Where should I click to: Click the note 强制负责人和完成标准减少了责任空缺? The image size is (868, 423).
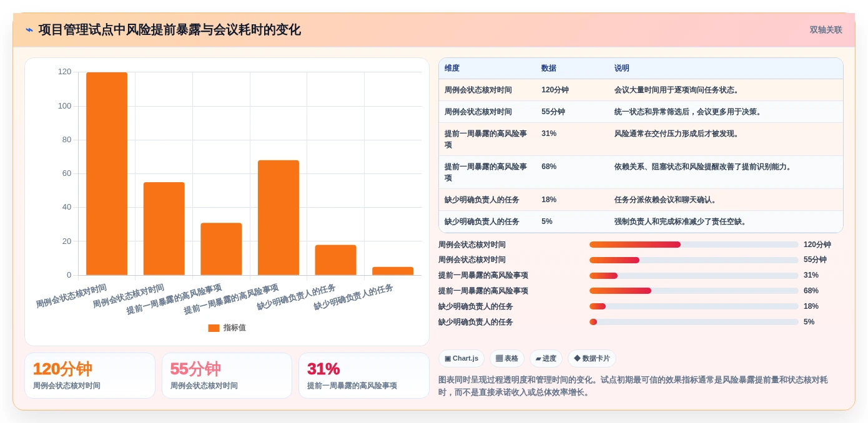(x=681, y=221)
